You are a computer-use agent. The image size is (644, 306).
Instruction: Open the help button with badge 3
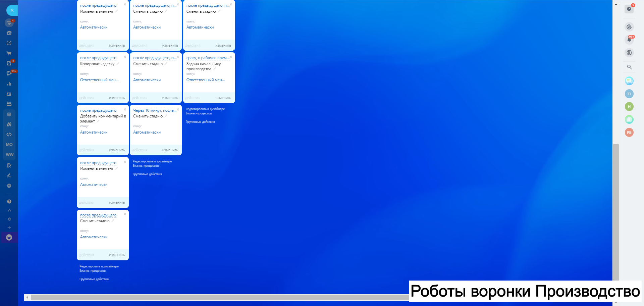(x=629, y=9)
